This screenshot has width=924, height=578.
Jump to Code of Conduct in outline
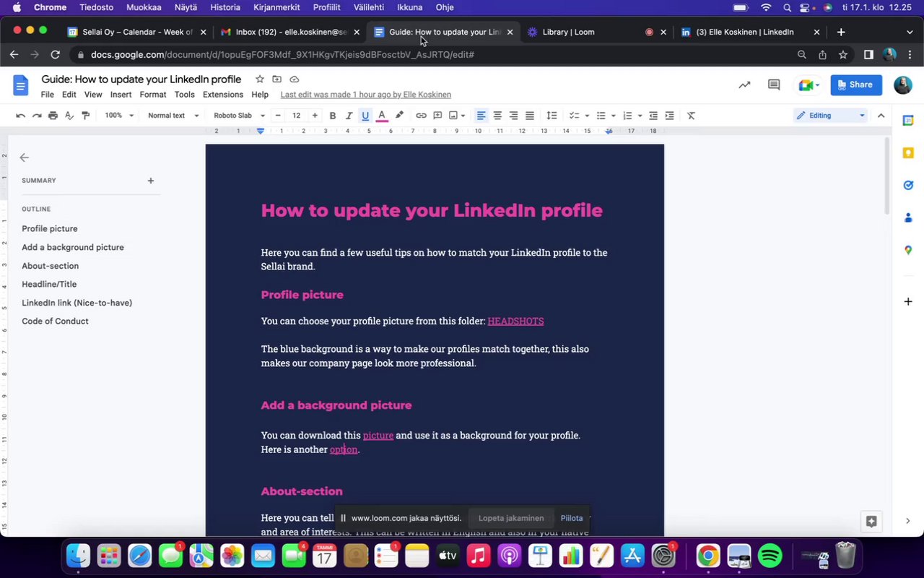coord(55,321)
